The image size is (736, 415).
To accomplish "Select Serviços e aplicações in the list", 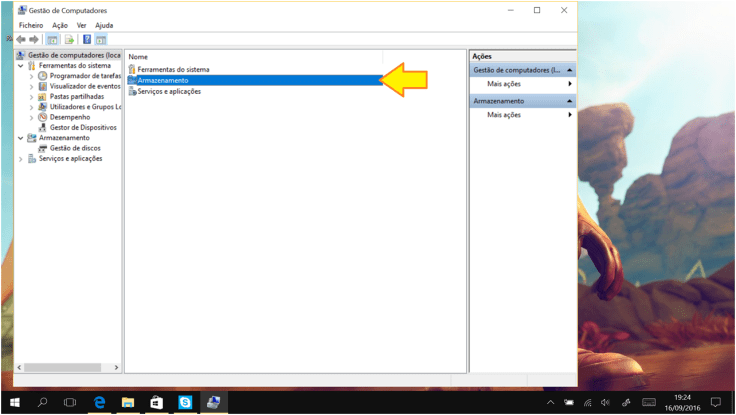I will [168, 91].
